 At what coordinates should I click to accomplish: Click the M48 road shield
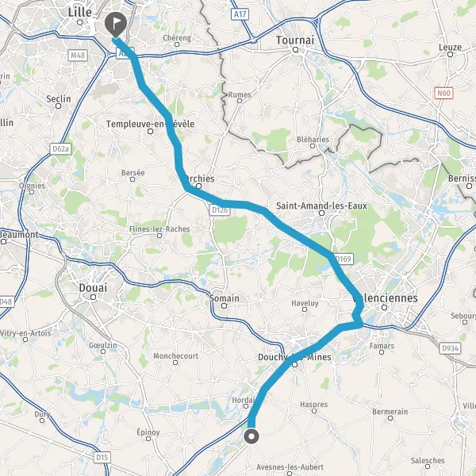(x=78, y=56)
